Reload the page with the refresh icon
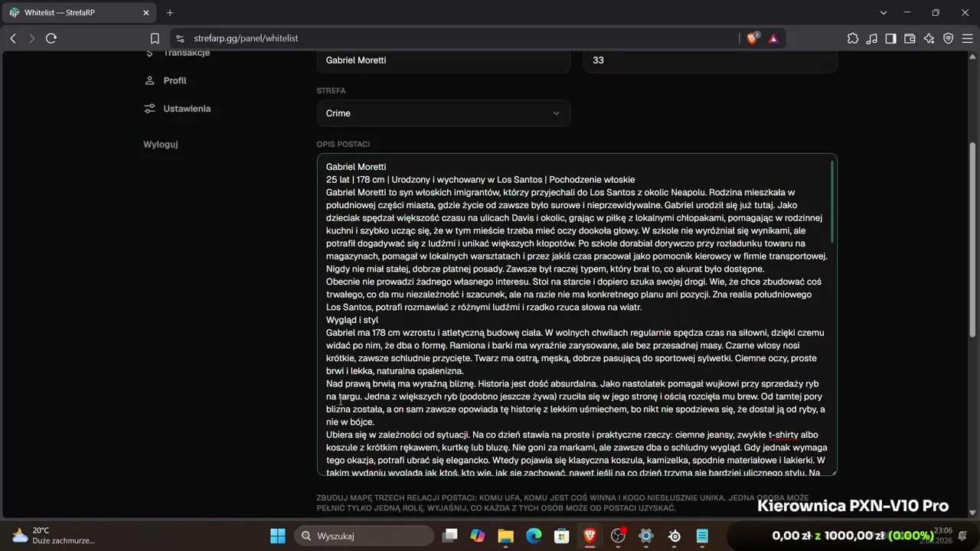Image resolution: width=980 pixels, height=551 pixels. 51,38
